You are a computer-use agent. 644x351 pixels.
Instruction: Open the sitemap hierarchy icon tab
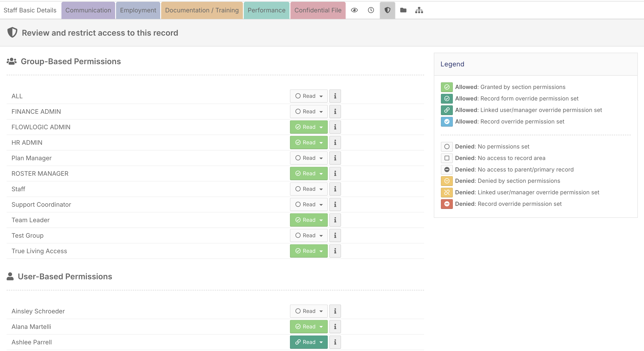(x=419, y=10)
